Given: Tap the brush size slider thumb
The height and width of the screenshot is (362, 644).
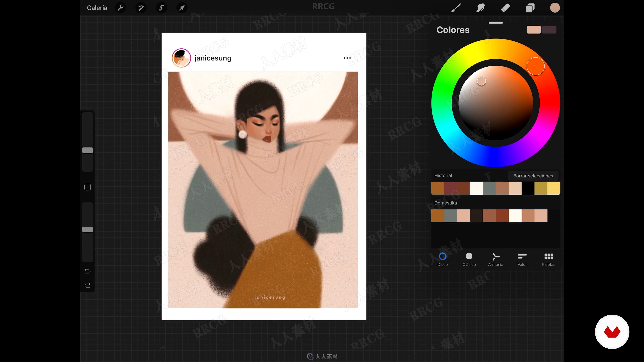Looking at the screenshot, I should (88, 150).
